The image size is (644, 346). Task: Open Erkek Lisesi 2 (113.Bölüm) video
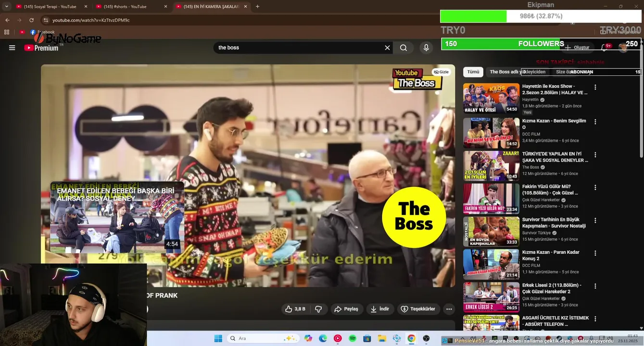pos(552,288)
